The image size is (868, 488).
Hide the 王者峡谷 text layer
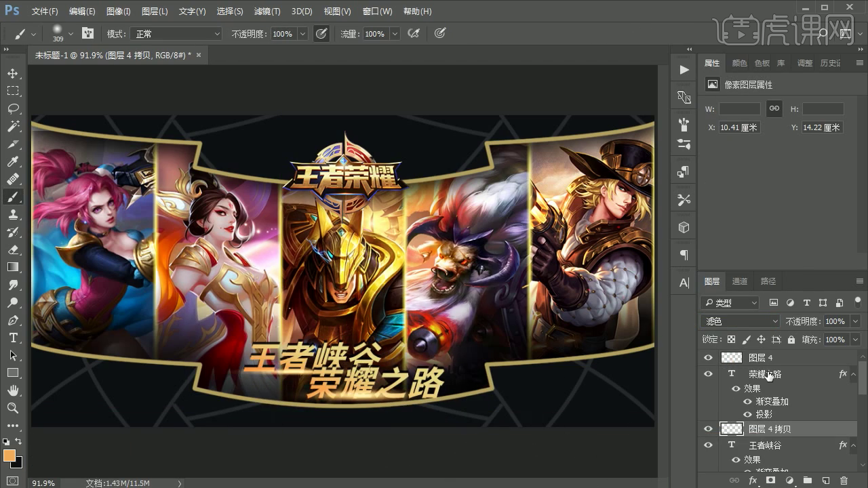click(x=708, y=445)
